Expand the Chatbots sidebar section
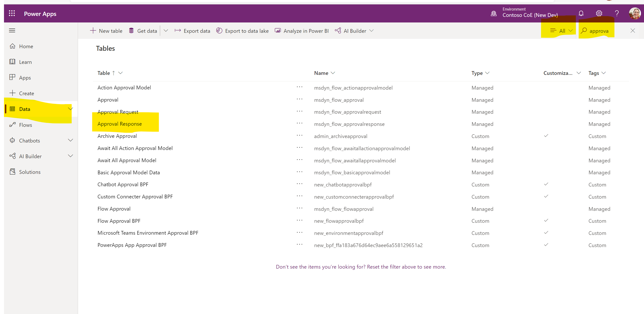The width and height of the screenshot is (644, 314). tap(71, 140)
